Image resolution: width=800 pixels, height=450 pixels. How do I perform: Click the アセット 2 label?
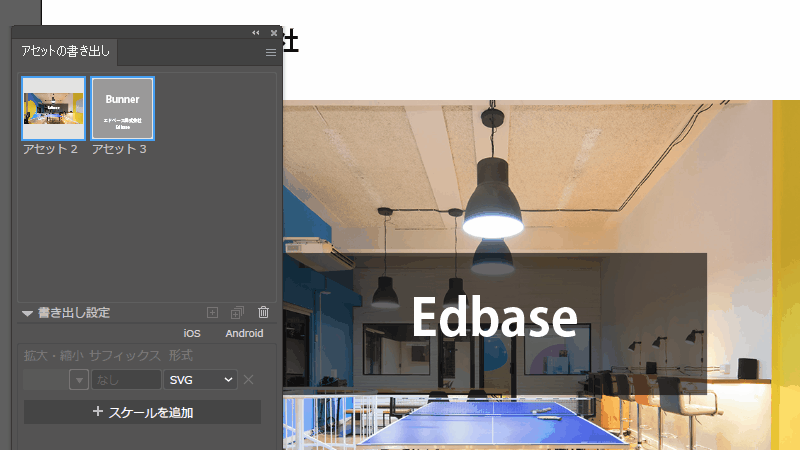point(50,149)
